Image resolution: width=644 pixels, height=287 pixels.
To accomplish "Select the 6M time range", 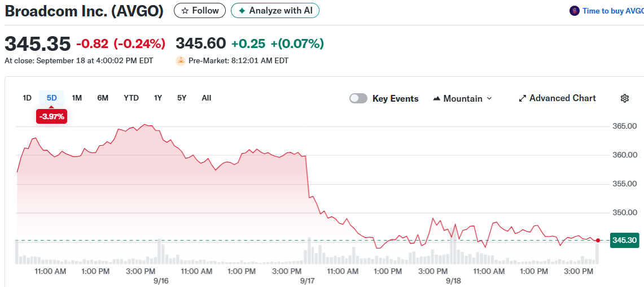I will pyautogui.click(x=103, y=98).
